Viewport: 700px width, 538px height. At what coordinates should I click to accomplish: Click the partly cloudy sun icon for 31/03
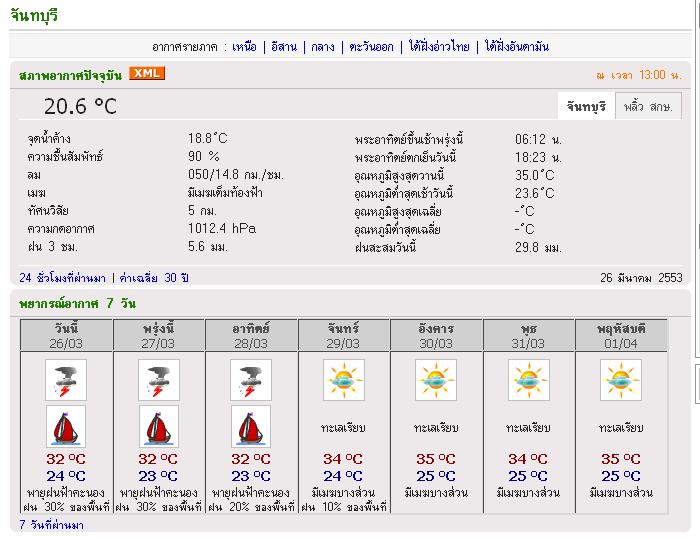click(x=528, y=380)
